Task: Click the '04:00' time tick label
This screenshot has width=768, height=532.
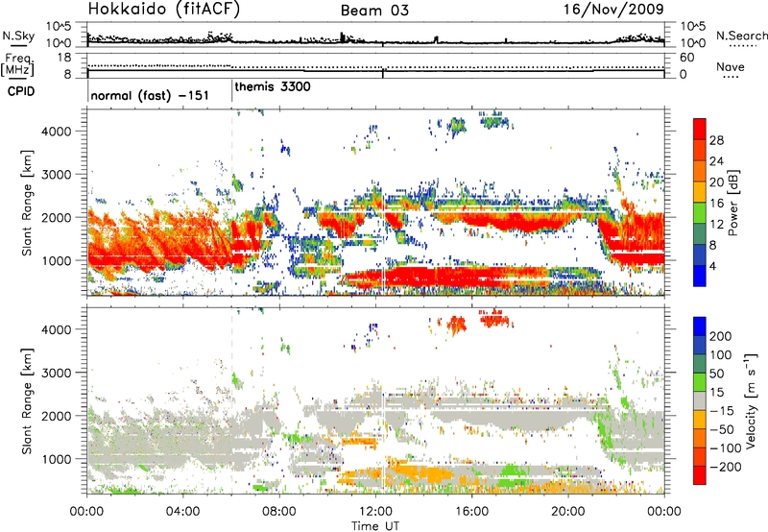Action: pyautogui.click(x=182, y=512)
